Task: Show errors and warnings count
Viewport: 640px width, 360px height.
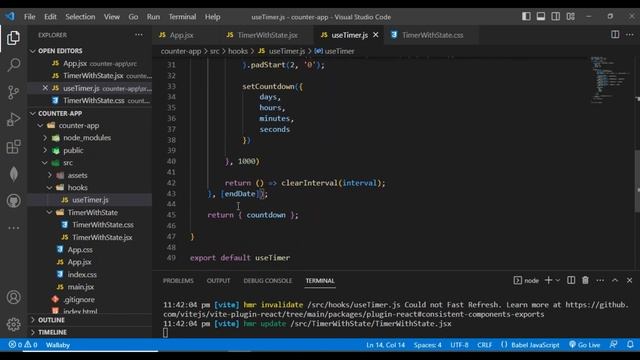Action: 23,345
